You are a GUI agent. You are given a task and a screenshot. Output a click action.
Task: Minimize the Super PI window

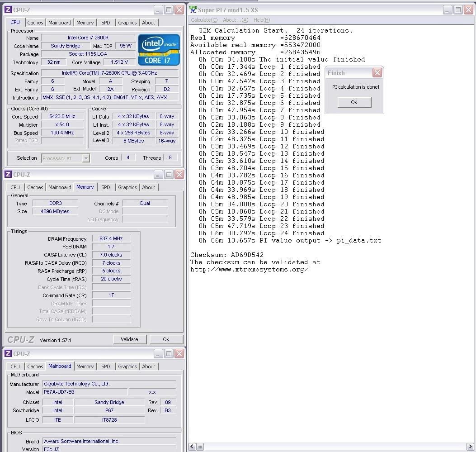point(448,10)
